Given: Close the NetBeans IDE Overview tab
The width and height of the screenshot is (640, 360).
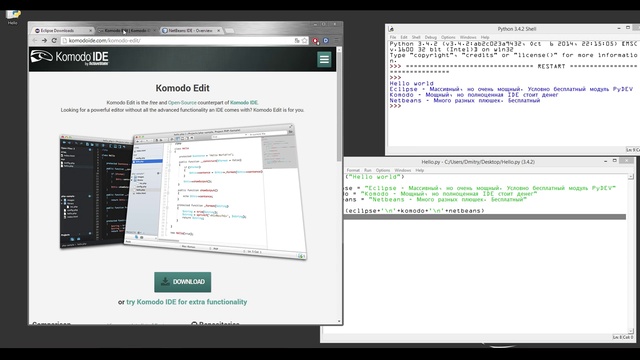Looking at the screenshot, I should point(218,31).
